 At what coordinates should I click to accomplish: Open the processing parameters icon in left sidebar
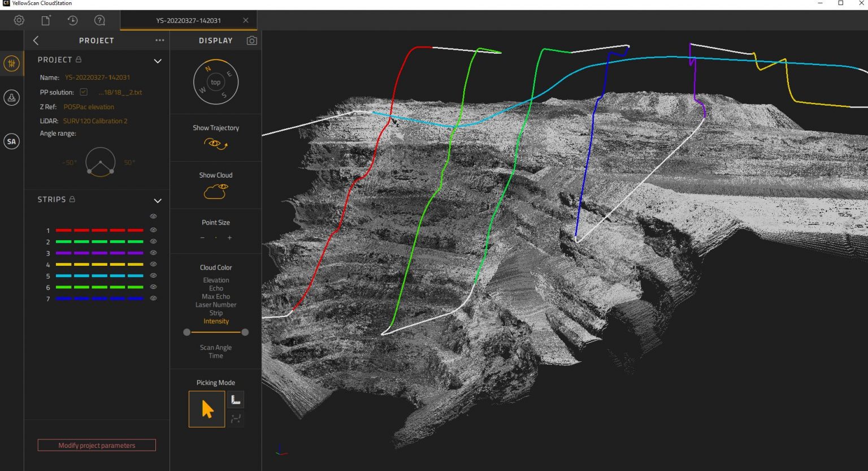tap(11, 63)
